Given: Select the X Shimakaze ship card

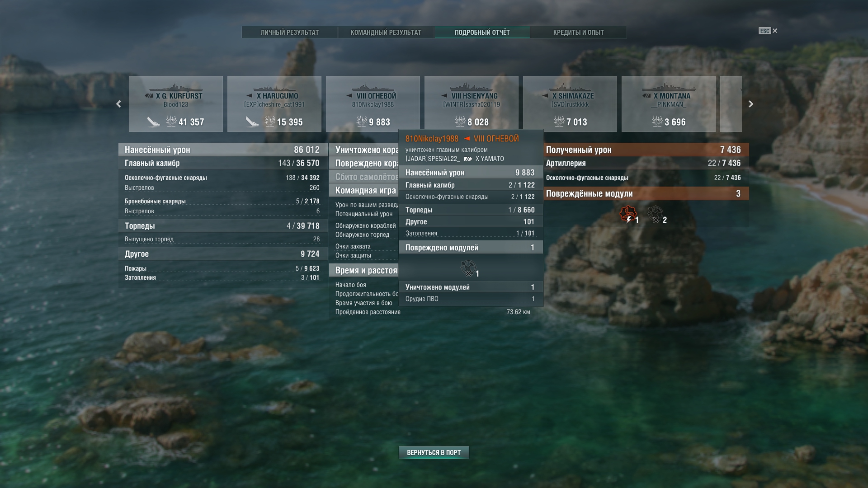Looking at the screenshot, I should coord(570,104).
